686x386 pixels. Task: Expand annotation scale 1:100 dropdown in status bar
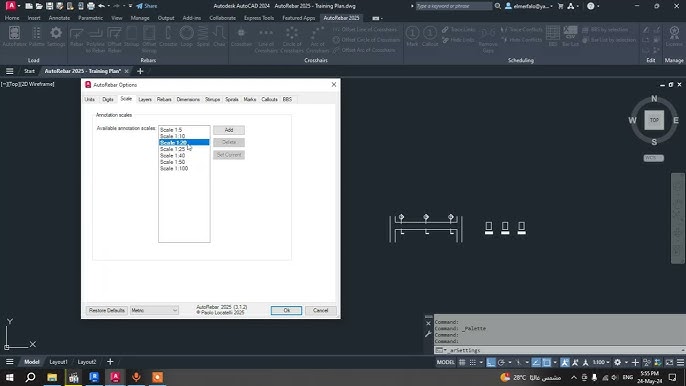point(601,362)
